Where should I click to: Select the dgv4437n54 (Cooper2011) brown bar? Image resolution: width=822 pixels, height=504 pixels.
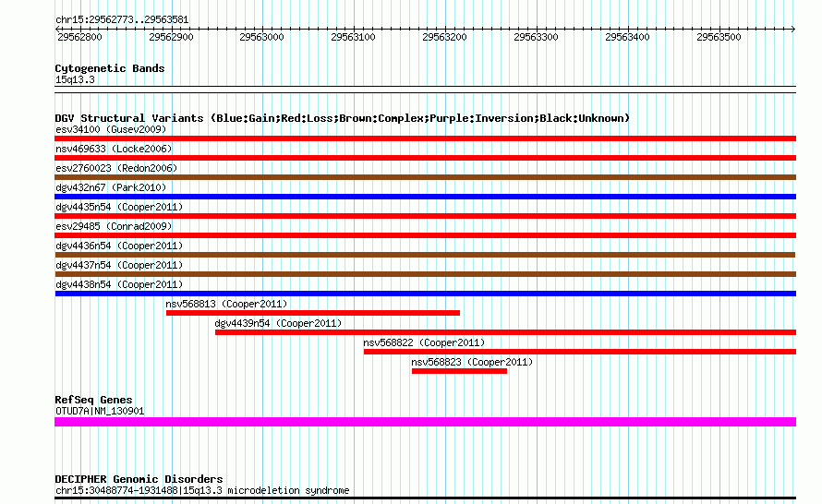(425, 274)
